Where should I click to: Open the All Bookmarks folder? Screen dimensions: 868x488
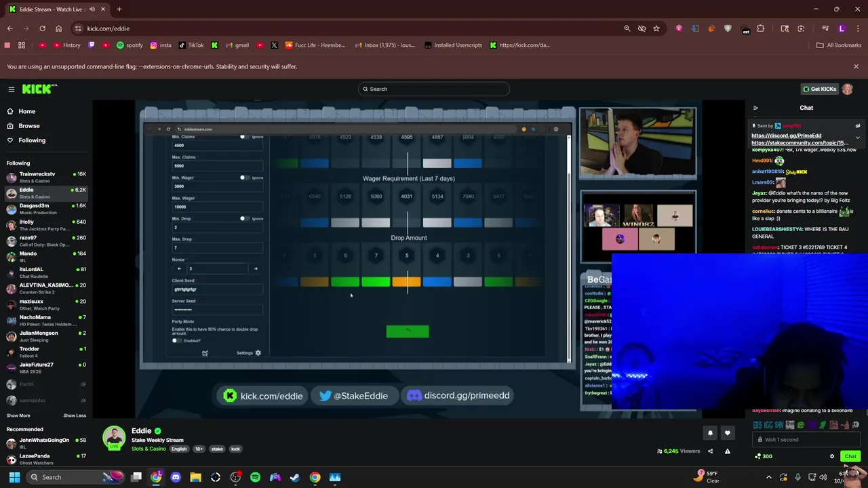tap(839, 45)
